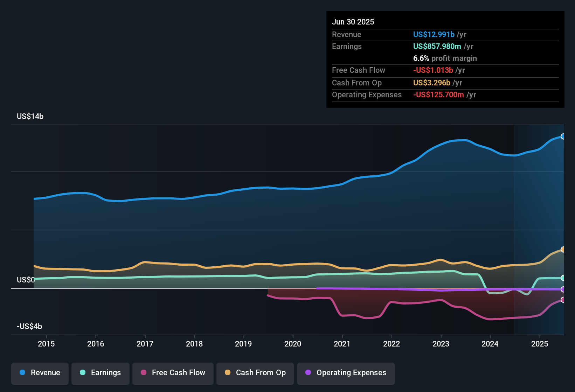
Task: Click the pink swatch in Free Cash Flow legend
Action: 144,373
